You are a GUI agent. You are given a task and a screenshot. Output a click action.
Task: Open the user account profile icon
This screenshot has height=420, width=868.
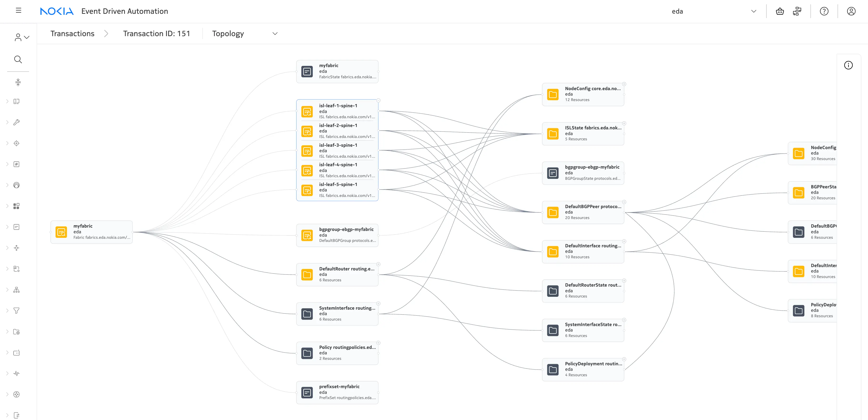coord(851,11)
